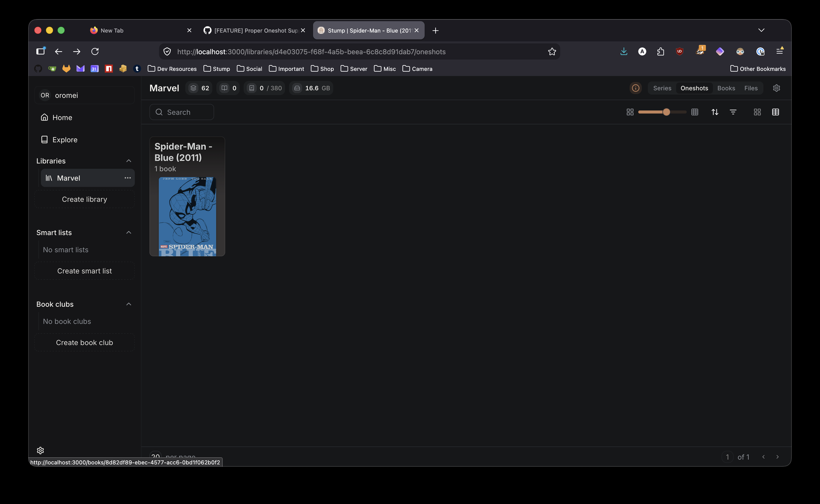Switch to the New Tab browser tab
Screen dimensions: 820x504
141,30
